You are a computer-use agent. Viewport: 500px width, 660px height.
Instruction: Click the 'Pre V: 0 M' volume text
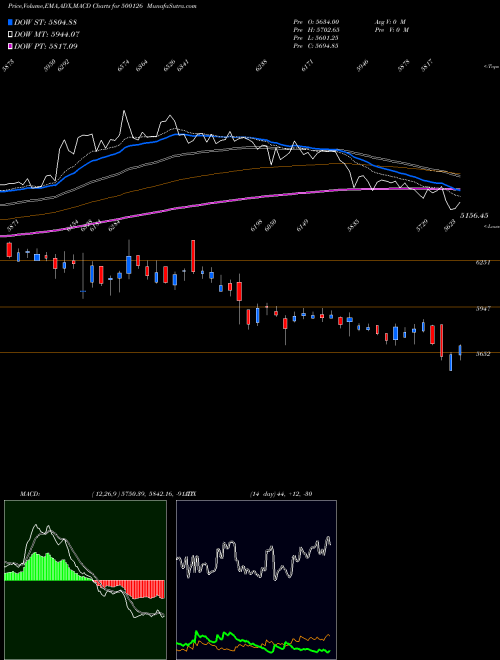392,30
